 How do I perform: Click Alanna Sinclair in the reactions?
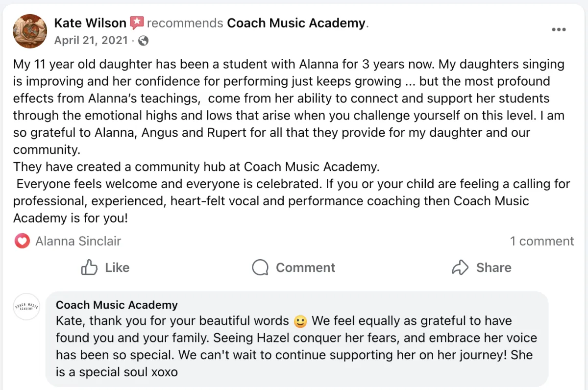point(78,241)
